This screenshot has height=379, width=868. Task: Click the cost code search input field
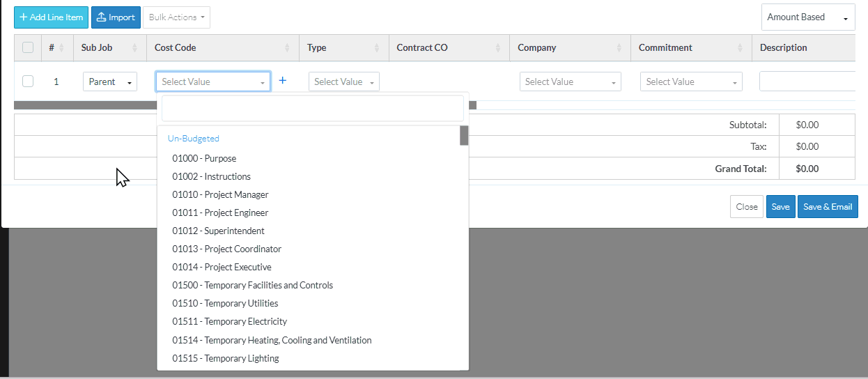tap(313, 109)
